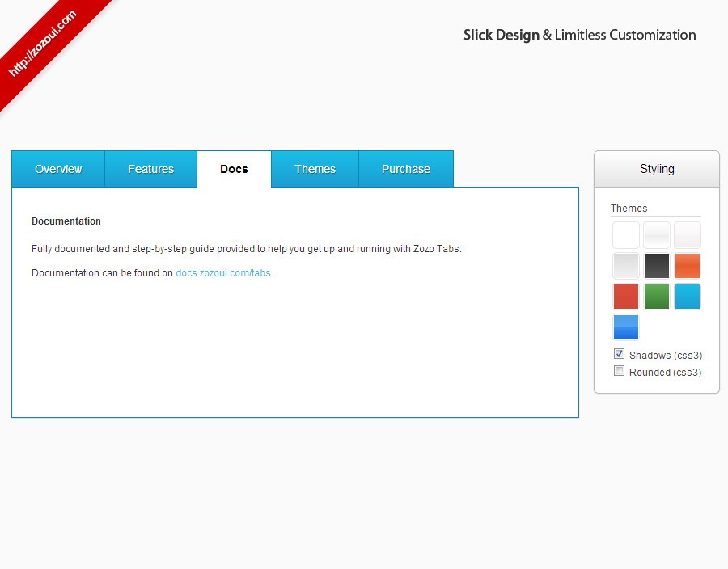Select the orange theme swatch
Viewport: 728px width, 569px height.
[x=688, y=266]
